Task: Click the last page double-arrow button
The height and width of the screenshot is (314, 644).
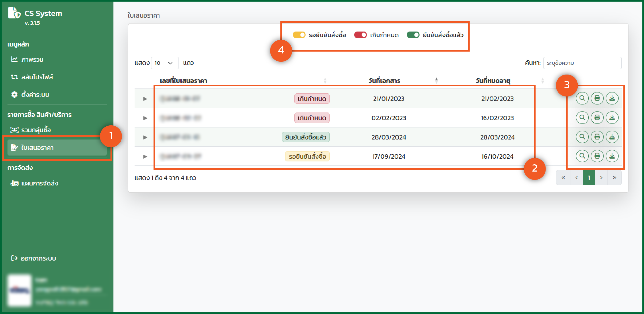Action: [x=615, y=178]
